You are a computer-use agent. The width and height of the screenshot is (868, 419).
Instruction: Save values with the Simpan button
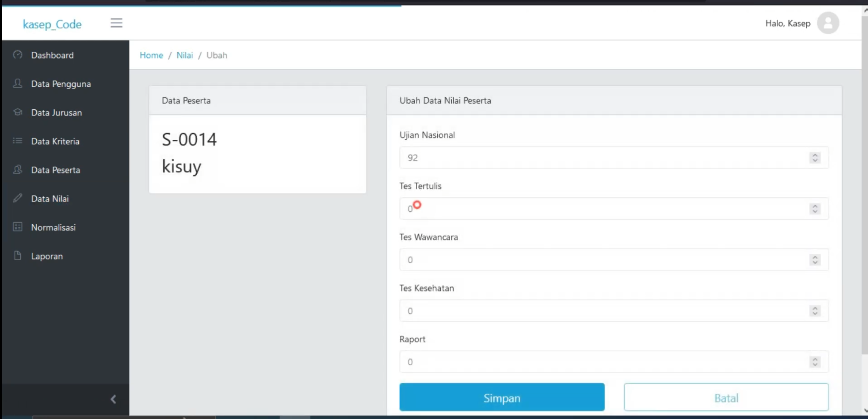tap(502, 397)
